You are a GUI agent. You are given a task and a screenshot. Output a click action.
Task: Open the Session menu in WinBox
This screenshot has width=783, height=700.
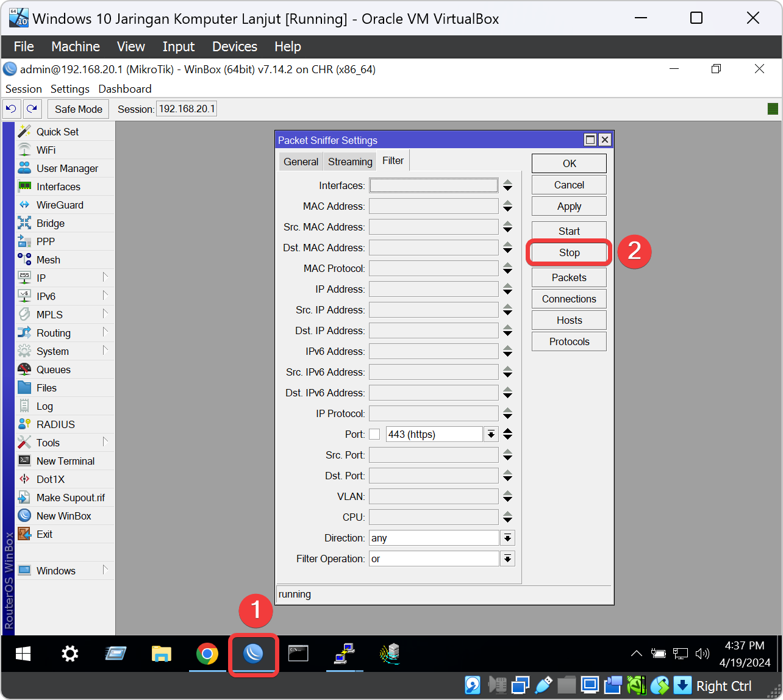24,89
